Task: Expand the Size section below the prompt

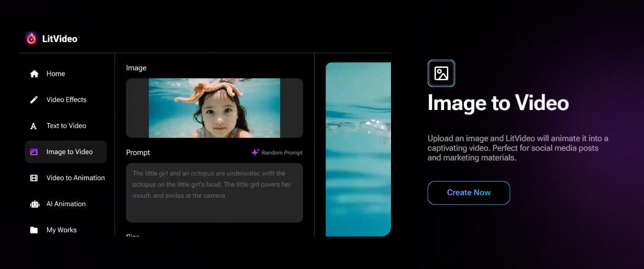Action: [x=132, y=235]
